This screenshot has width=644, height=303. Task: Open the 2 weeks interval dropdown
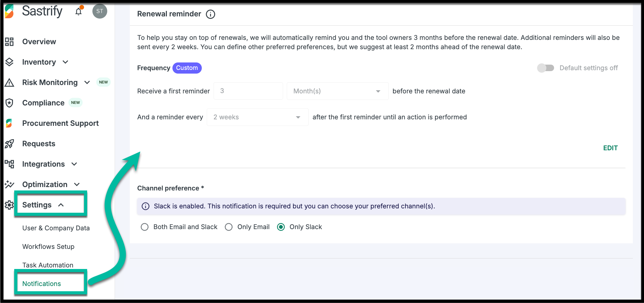[257, 117]
